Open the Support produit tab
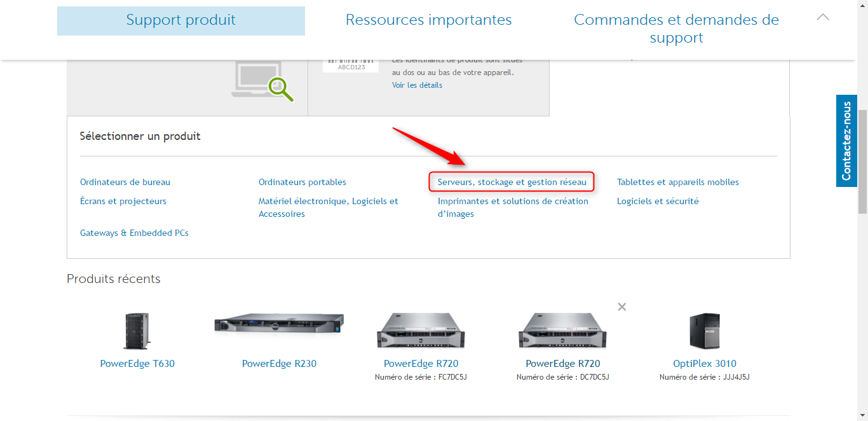 tap(181, 20)
